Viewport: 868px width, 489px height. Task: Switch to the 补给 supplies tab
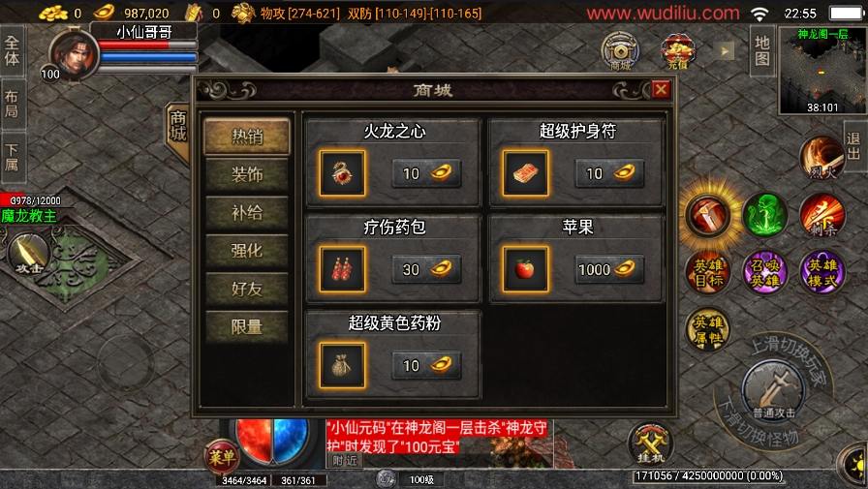coord(247,213)
